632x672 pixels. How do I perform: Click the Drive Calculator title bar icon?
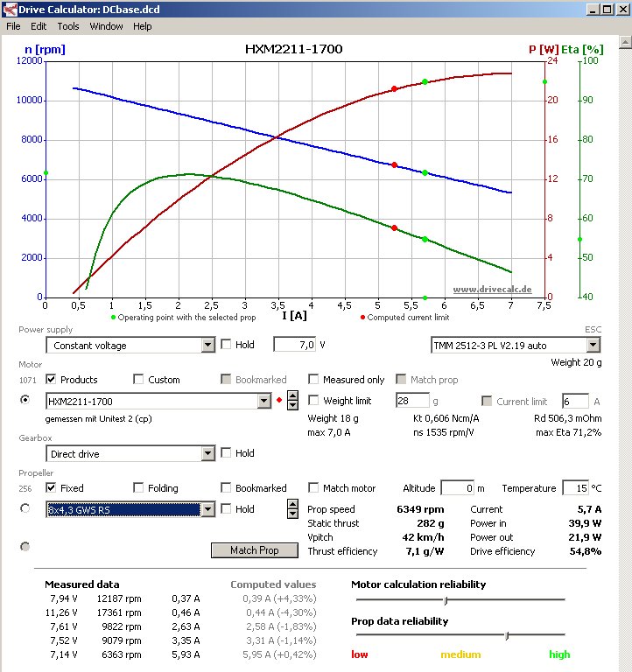[10, 9]
